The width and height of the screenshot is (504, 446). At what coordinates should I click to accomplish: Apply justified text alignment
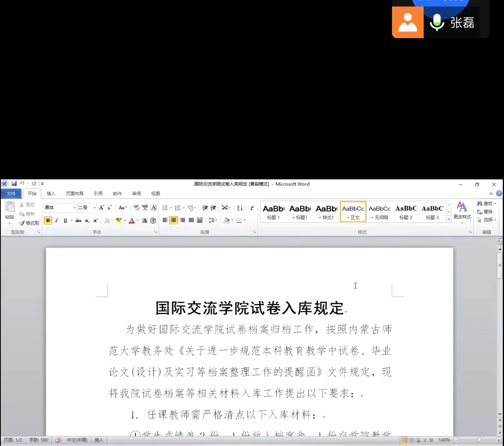(x=191, y=220)
